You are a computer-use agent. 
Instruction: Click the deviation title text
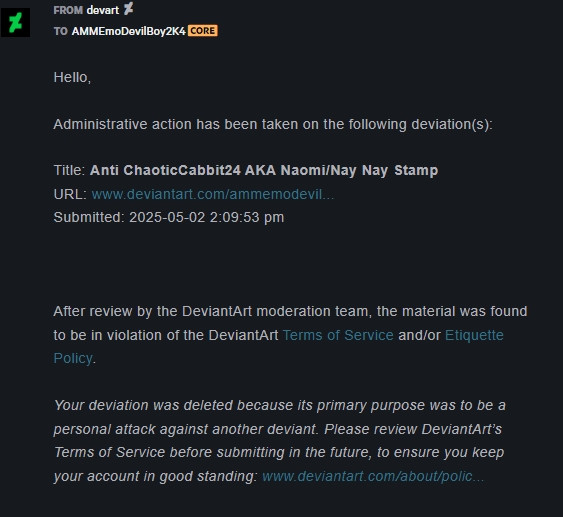click(264, 170)
